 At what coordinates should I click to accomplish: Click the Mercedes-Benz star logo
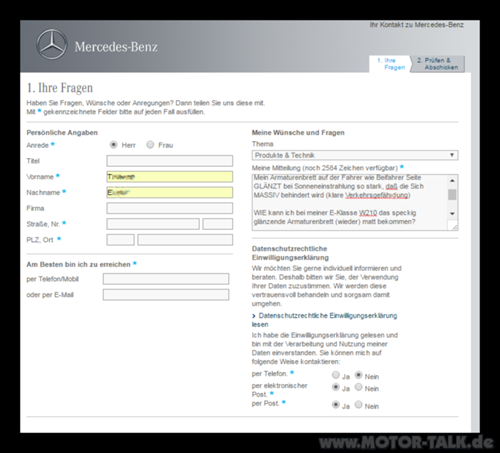point(52,44)
